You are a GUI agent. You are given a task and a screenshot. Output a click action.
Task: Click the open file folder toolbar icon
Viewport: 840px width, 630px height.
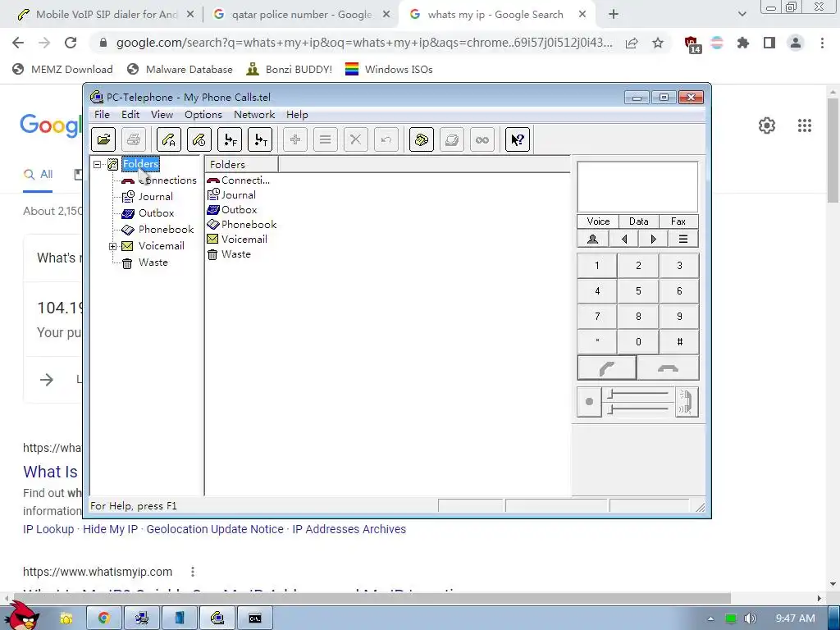(103, 139)
